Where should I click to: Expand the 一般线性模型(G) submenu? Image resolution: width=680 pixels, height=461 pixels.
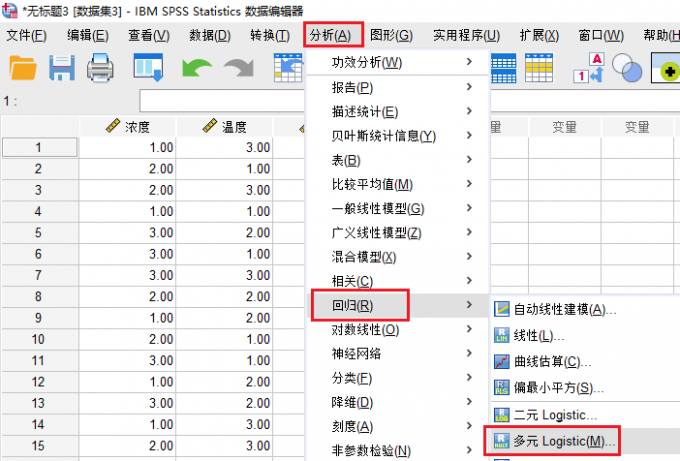pyautogui.click(x=398, y=209)
